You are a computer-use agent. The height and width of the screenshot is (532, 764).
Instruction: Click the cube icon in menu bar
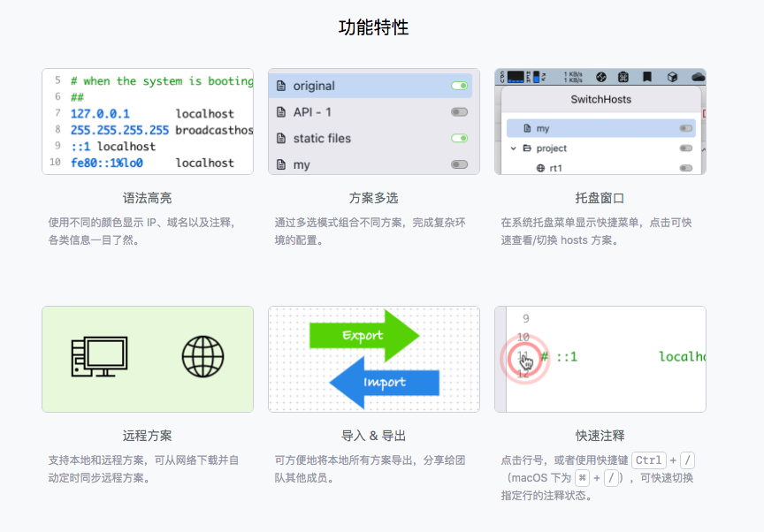(x=672, y=77)
